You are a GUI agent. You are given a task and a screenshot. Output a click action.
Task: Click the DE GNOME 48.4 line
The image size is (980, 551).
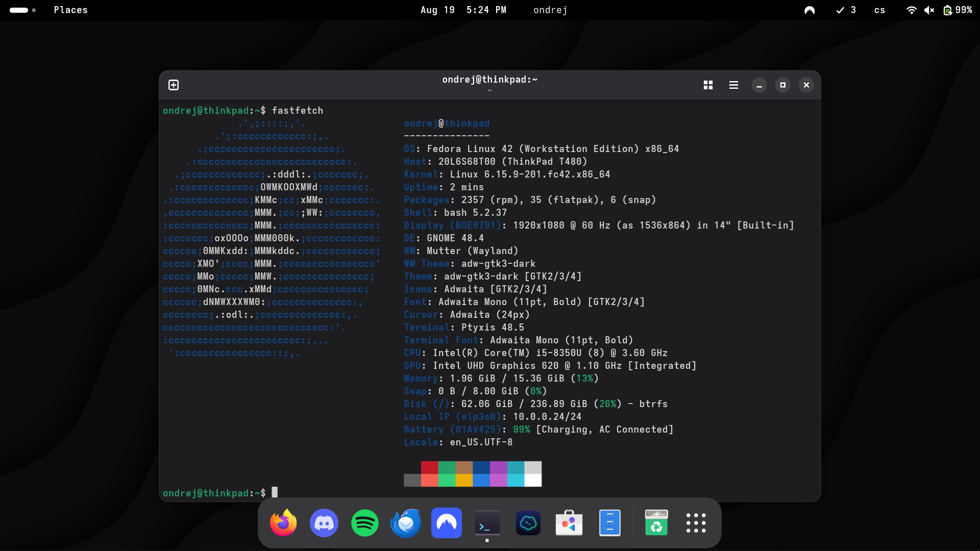click(x=444, y=238)
